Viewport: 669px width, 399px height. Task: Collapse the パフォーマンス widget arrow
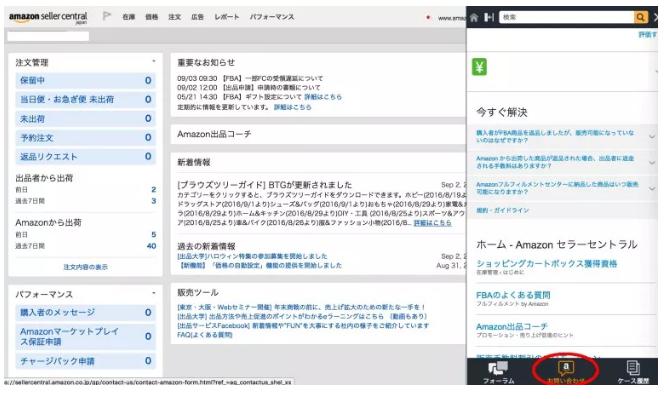[154, 293]
